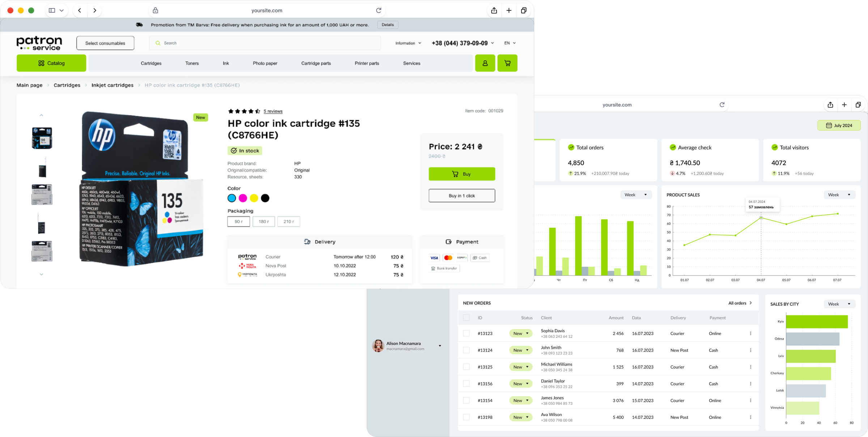The image size is (868, 437).
Task: Click the Details promotion button
Action: coord(388,25)
